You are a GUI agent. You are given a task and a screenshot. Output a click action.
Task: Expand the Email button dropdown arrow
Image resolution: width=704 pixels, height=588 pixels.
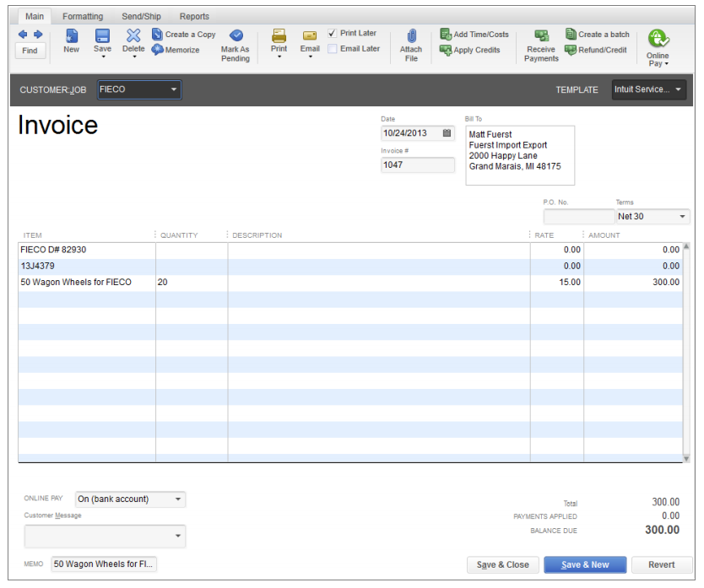pos(311,57)
